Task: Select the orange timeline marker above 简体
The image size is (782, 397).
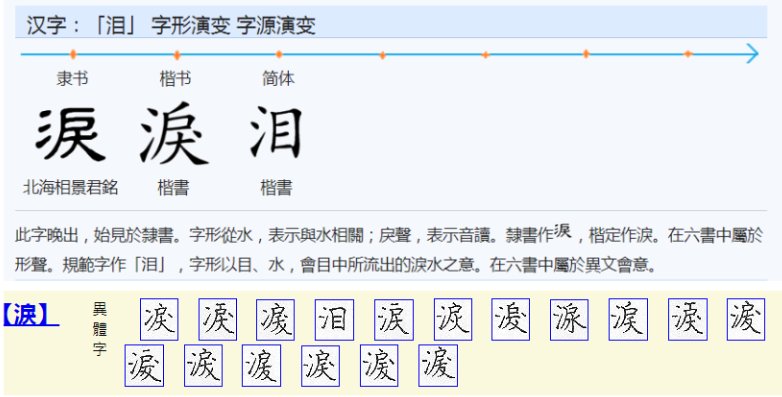Action: tap(279, 54)
